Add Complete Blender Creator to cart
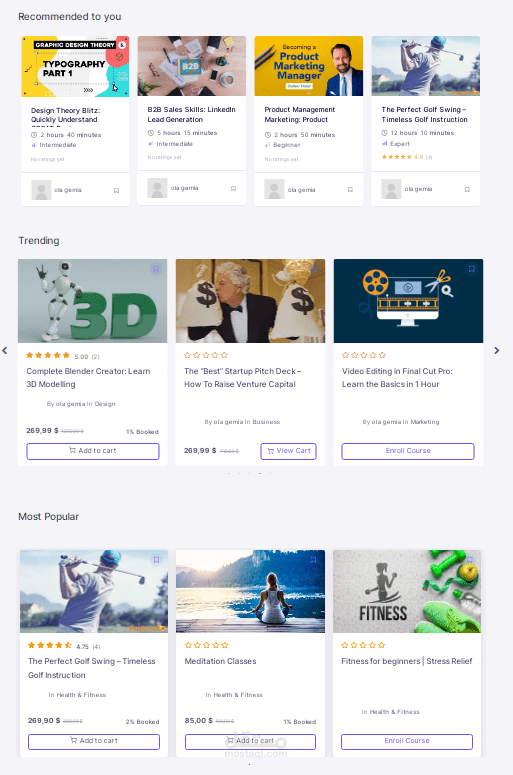The image size is (513, 775). click(x=93, y=451)
